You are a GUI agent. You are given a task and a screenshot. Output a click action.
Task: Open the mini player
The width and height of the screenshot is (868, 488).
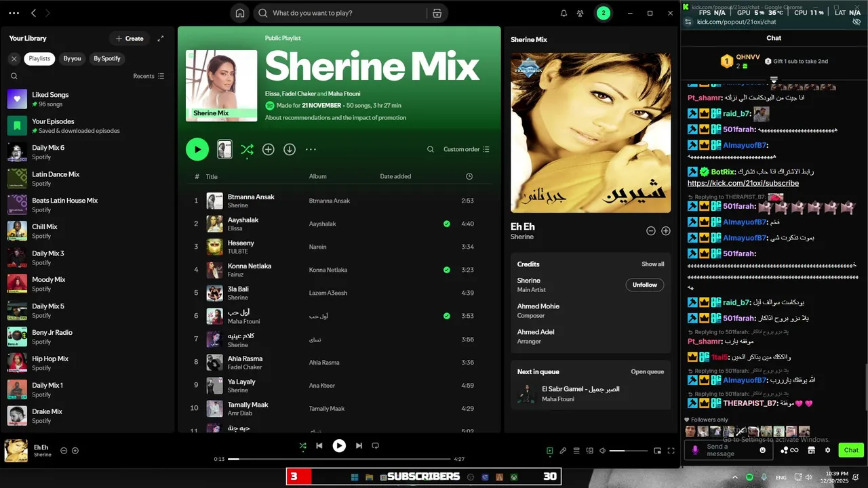coord(657,451)
